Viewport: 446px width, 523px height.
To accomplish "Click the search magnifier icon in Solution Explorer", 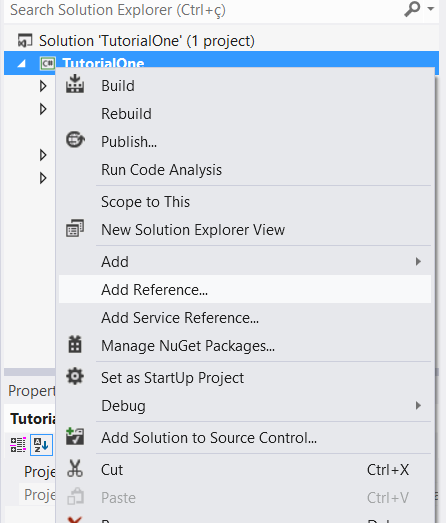I will [412, 9].
